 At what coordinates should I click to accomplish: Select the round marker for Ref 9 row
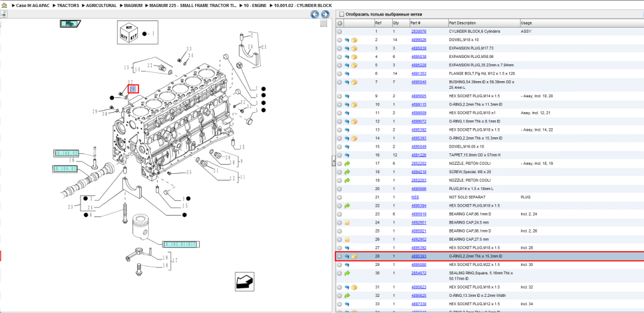coord(339,96)
